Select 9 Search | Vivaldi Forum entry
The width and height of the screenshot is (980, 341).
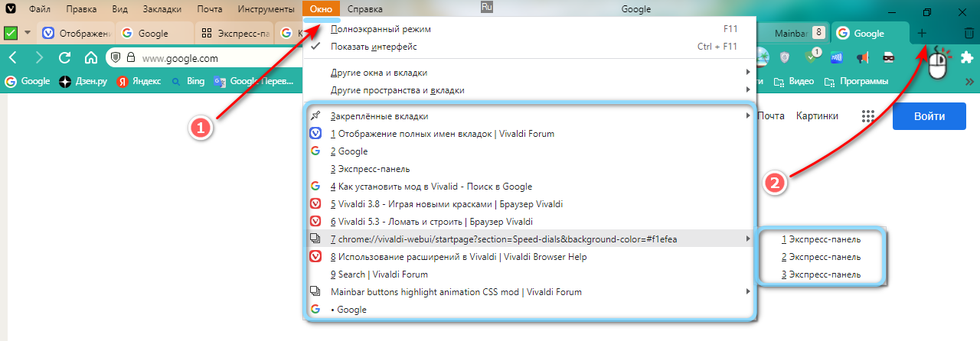(529, 274)
